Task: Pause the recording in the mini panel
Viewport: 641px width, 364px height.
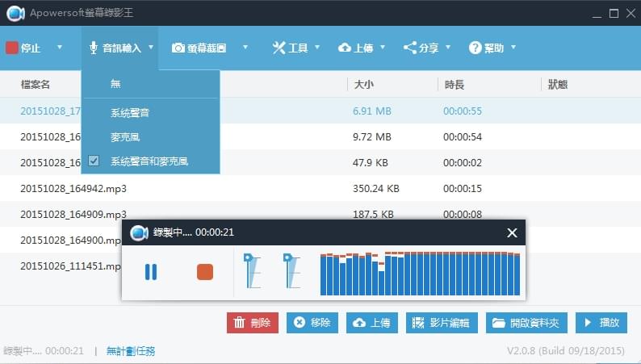Action: point(151,272)
